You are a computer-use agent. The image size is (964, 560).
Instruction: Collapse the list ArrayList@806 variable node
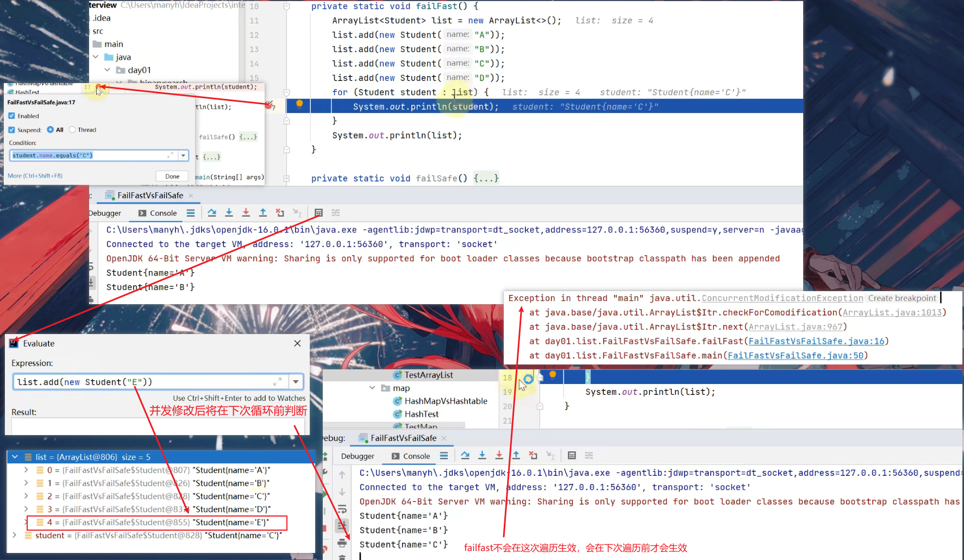[x=15, y=457]
